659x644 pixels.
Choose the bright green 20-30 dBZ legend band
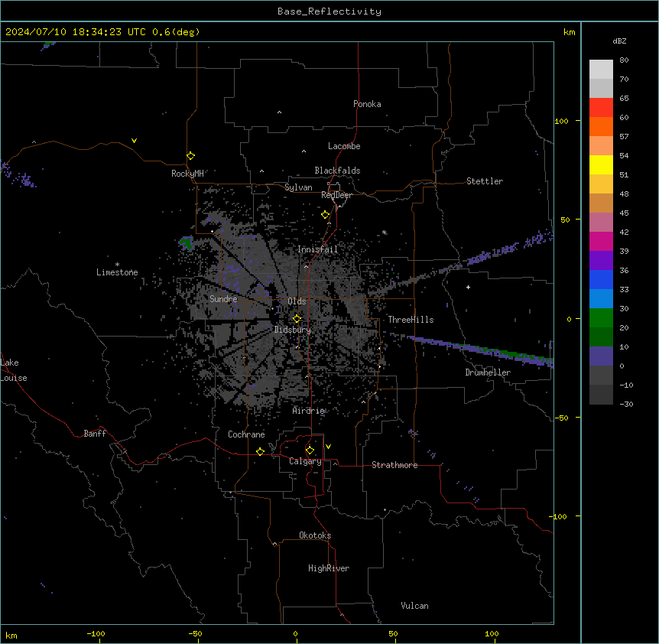[x=601, y=318]
